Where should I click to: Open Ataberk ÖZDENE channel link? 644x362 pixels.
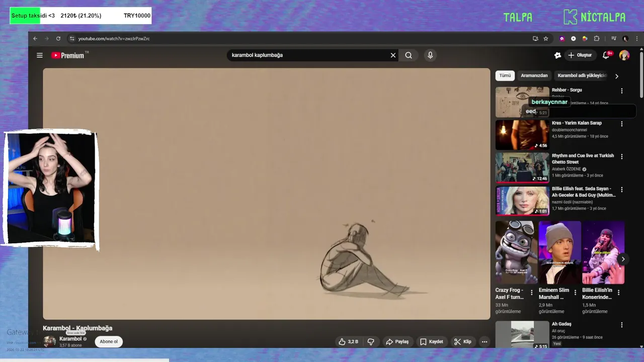point(567,169)
